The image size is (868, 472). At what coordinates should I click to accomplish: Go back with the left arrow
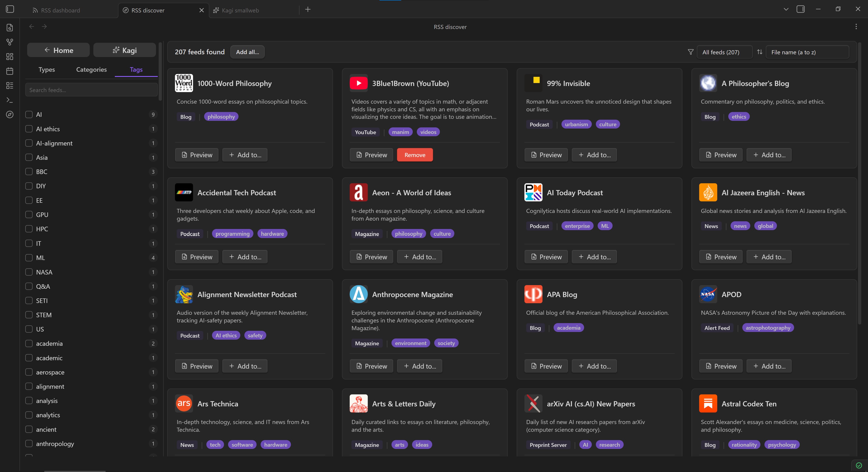[x=32, y=27]
